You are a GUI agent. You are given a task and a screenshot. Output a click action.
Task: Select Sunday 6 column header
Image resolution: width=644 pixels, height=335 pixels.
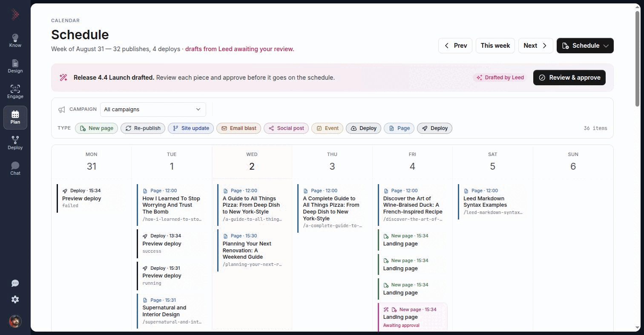point(573,162)
